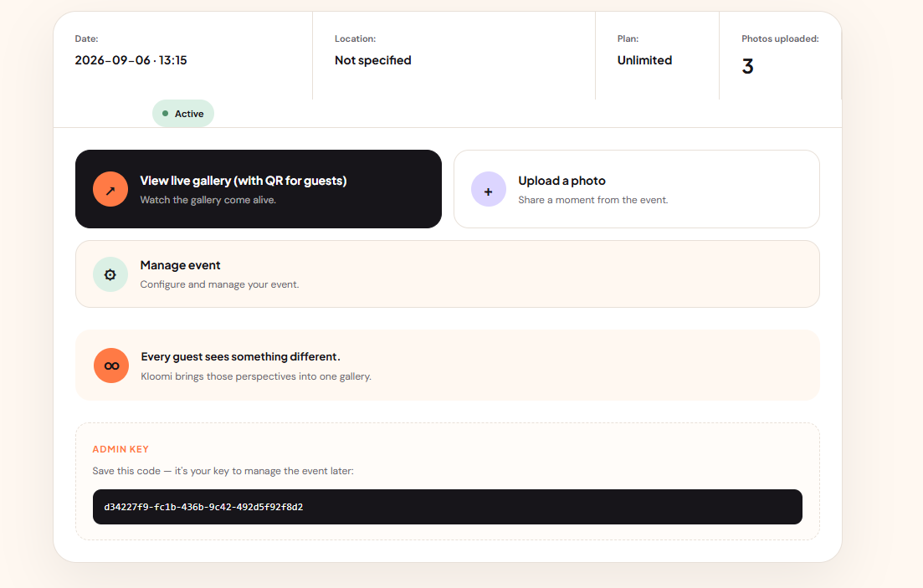Click the text Every guest sees something different.
This screenshot has height=588, width=923.
[241, 356]
